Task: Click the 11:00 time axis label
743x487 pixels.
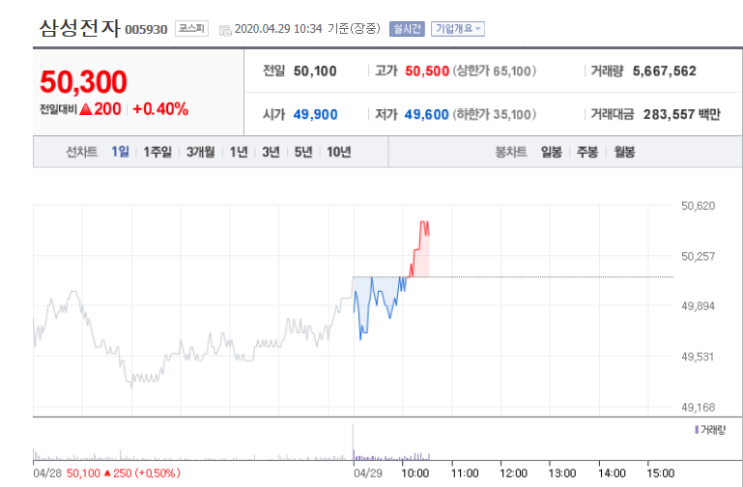Action: [x=464, y=473]
